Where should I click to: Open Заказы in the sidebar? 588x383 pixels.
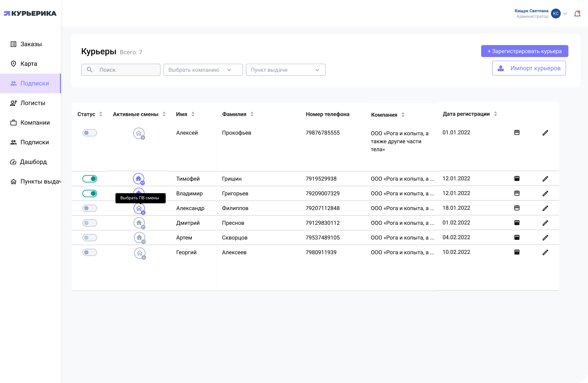pos(31,44)
